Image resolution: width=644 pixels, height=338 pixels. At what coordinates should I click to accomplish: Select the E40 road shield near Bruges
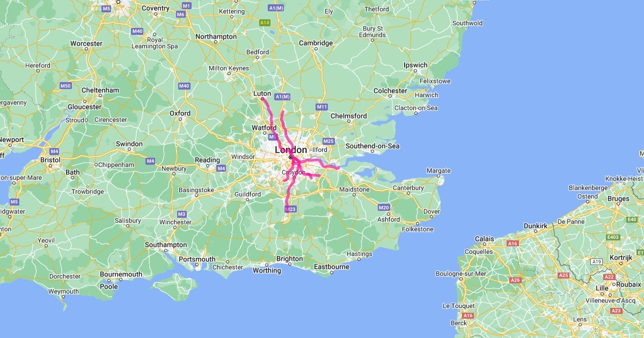tap(631, 219)
